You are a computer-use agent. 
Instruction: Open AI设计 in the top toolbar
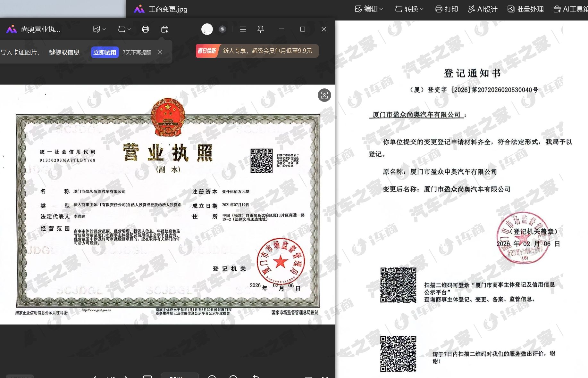pos(483,9)
